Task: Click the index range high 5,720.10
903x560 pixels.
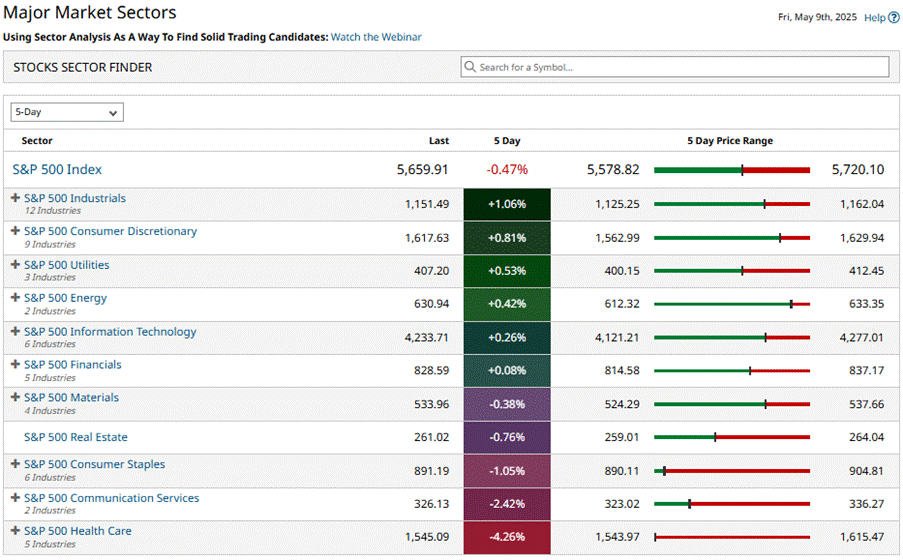Action: [858, 169]
